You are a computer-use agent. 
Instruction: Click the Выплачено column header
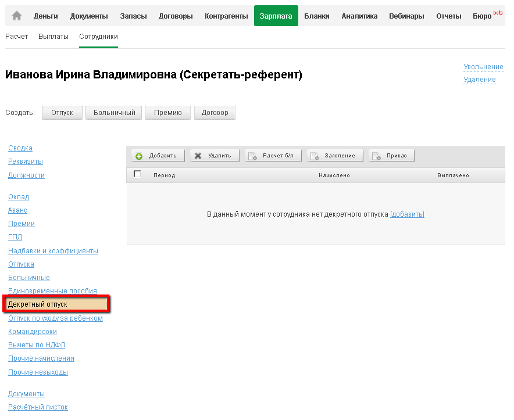[453, 175]
